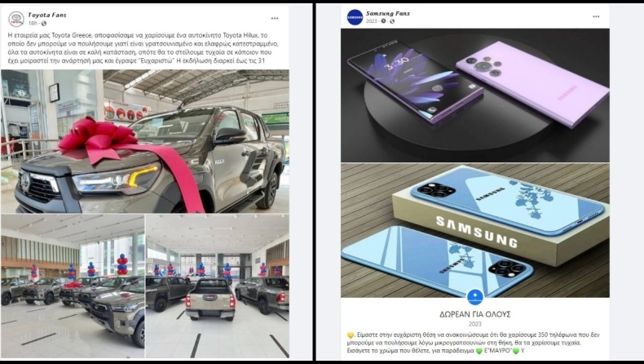Visit the Samsung Fans page name link
The image size is (644, 364).
tap(388, 14)
